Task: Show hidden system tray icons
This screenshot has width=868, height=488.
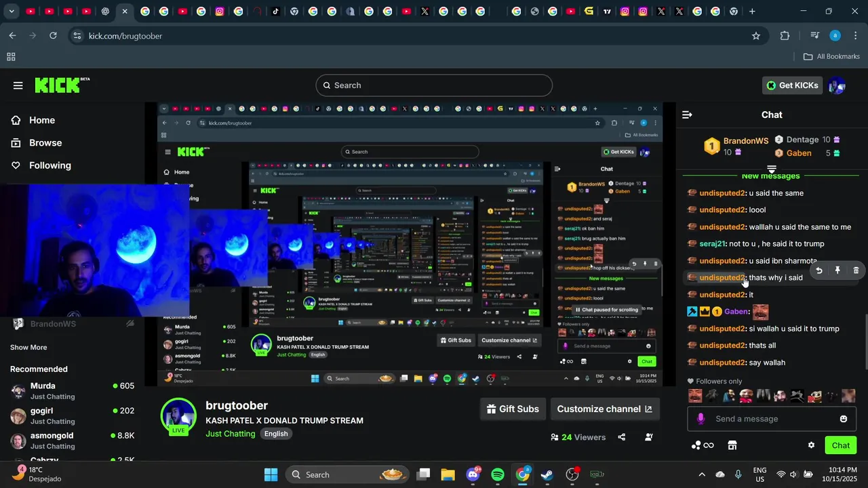Action: [702, 474]
